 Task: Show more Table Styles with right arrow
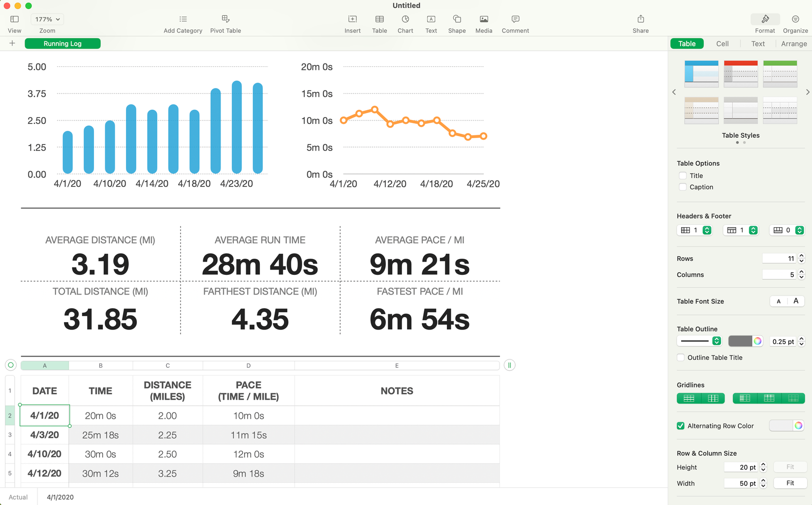point(808,92)
